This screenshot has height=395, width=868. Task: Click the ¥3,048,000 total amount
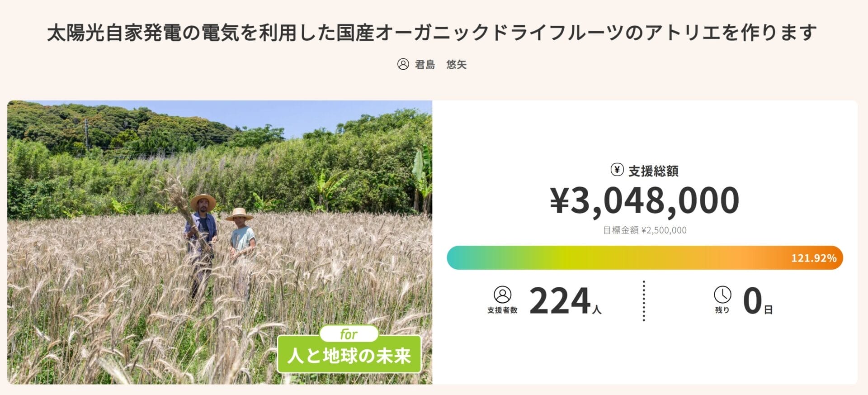click(644, 200)
